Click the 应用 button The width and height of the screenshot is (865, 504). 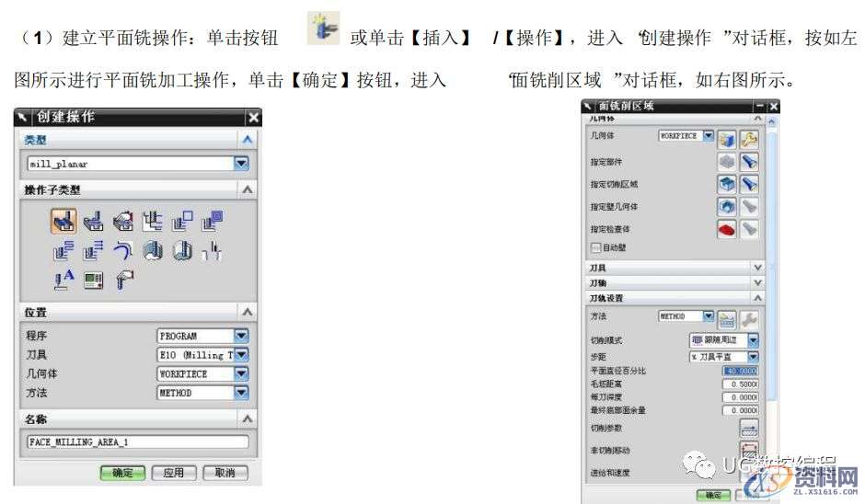173,473
